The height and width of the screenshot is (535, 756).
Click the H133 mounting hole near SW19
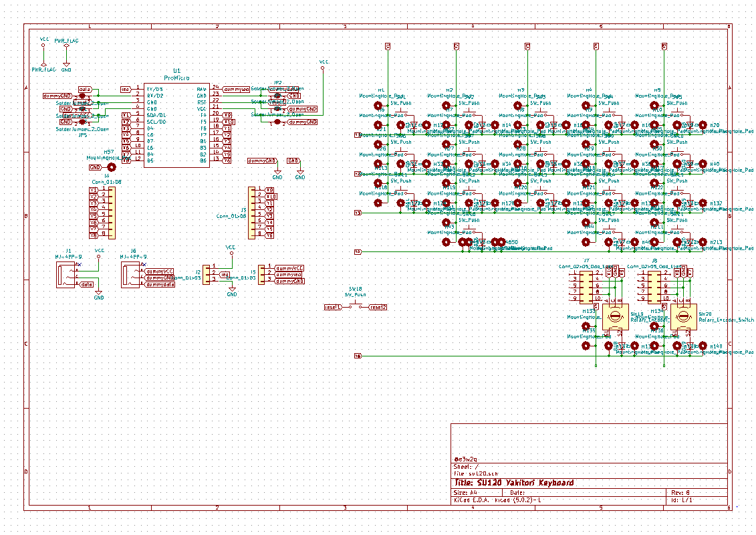point(586,326)
